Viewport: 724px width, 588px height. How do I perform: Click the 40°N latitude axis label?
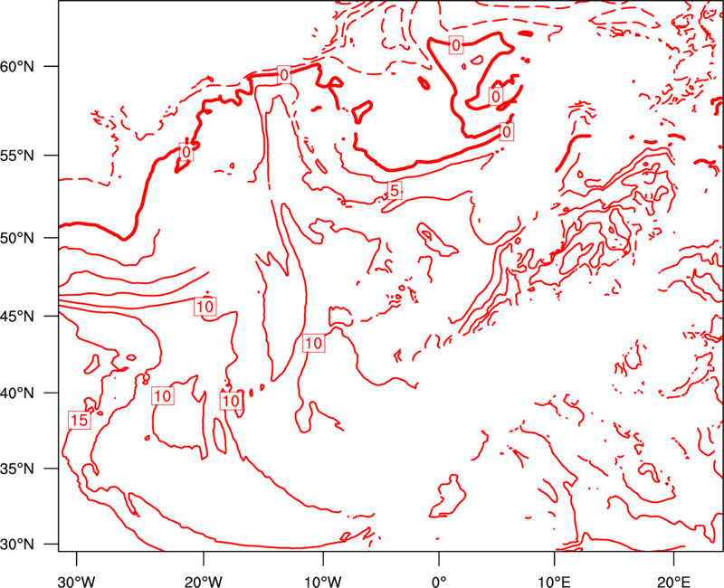[x=17, y=394]
